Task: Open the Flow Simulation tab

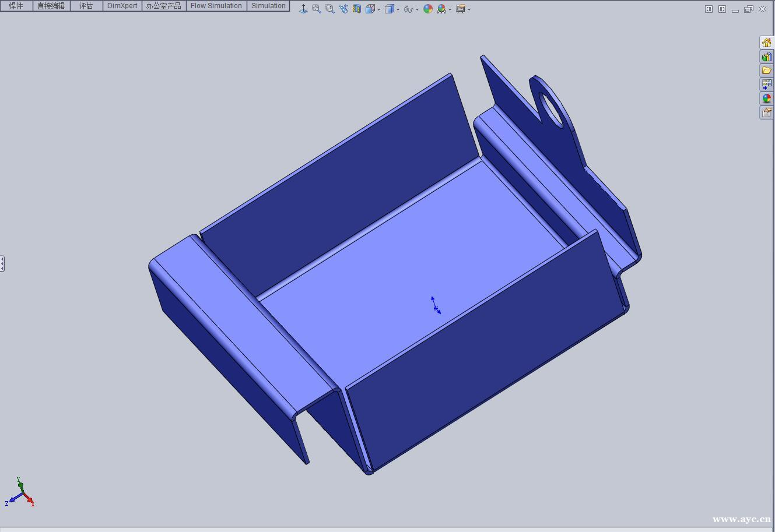Action: pyautogui.click(x=216, y=5)
